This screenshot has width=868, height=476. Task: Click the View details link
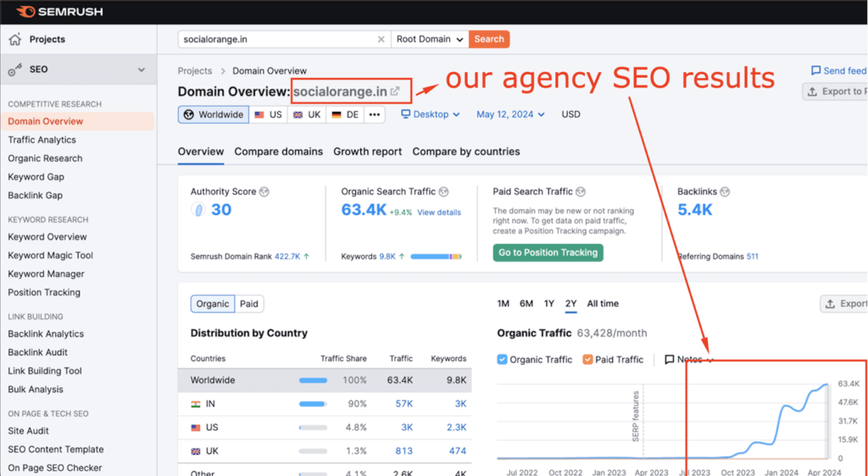coord(439,213)
